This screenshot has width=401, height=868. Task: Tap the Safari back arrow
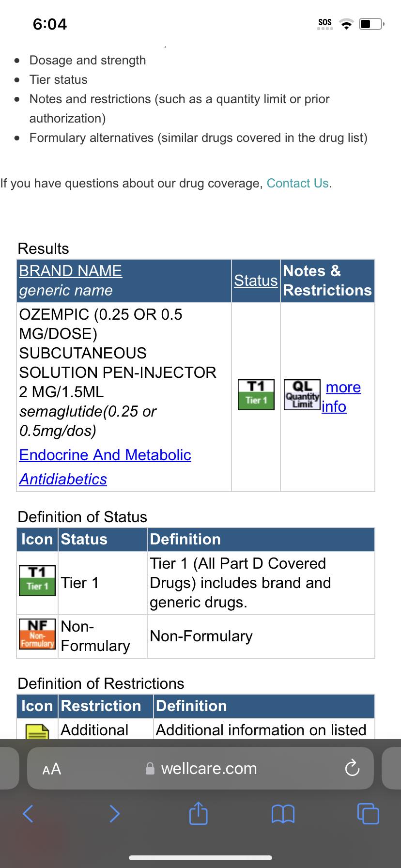28,813
